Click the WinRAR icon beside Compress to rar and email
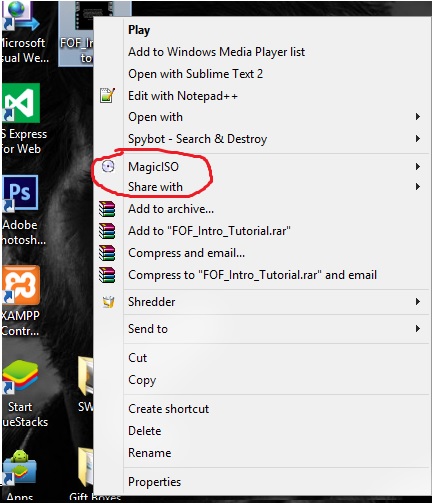Screen dimensions: 432x504 107,275
